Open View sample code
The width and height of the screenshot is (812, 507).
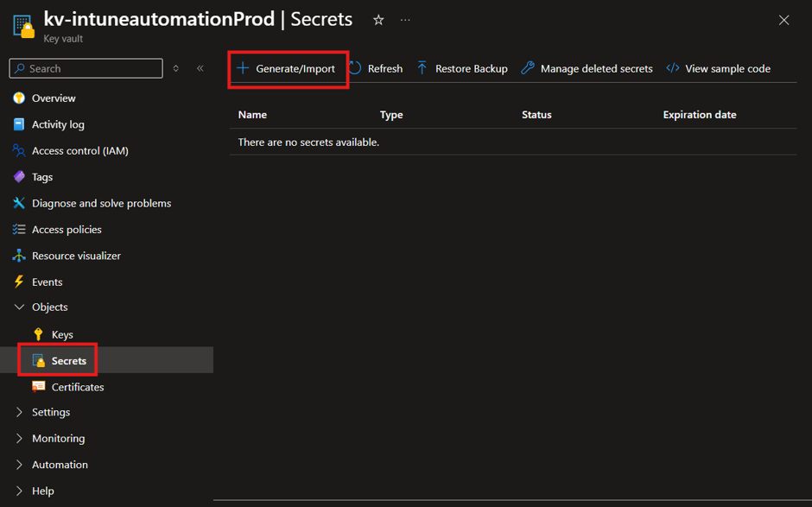click(719, 68)
